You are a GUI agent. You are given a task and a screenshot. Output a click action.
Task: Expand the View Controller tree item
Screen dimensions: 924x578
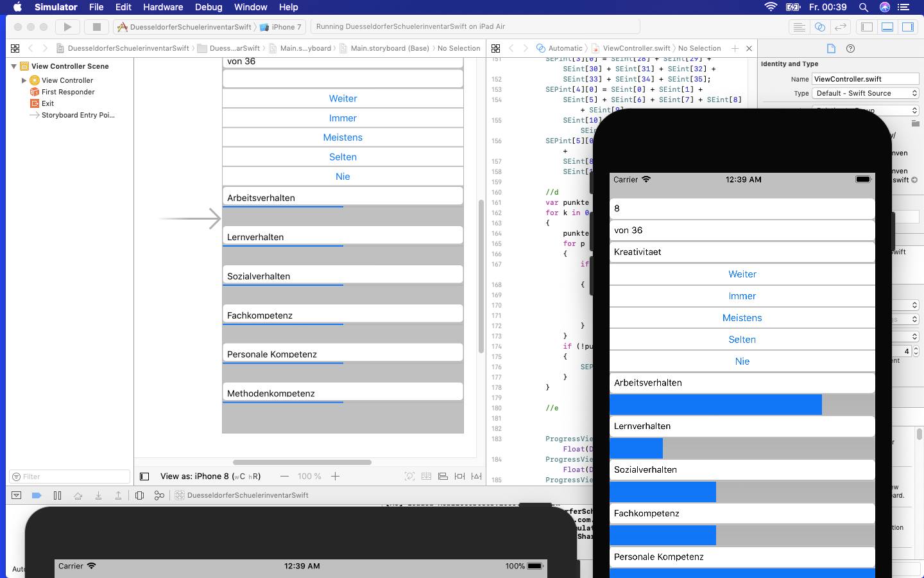point(24,80)
